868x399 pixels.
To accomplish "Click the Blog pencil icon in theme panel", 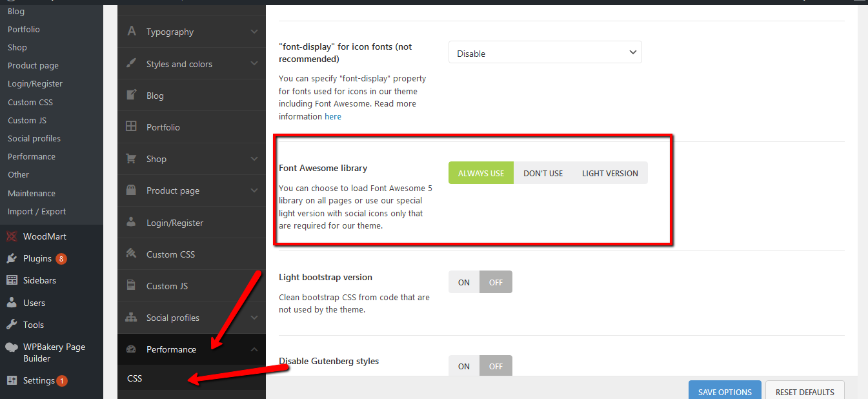I will pyautogui.click(x=132, y=95).
